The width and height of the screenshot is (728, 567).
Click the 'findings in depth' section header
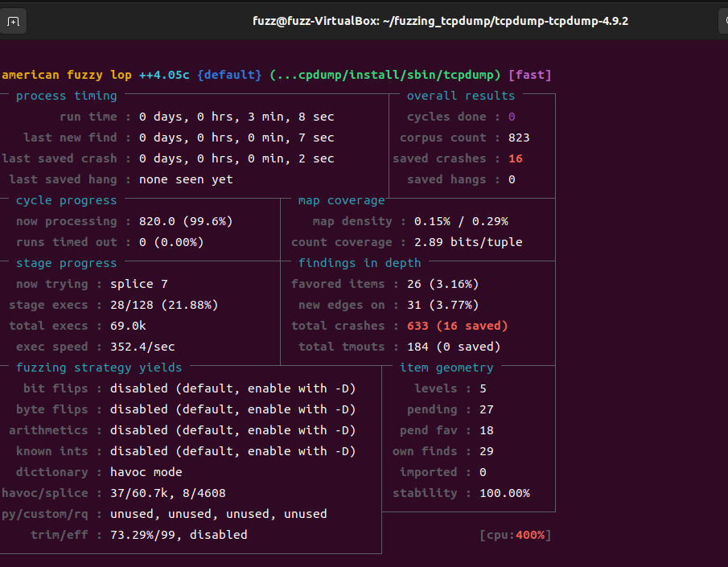[x=360, y=263]
